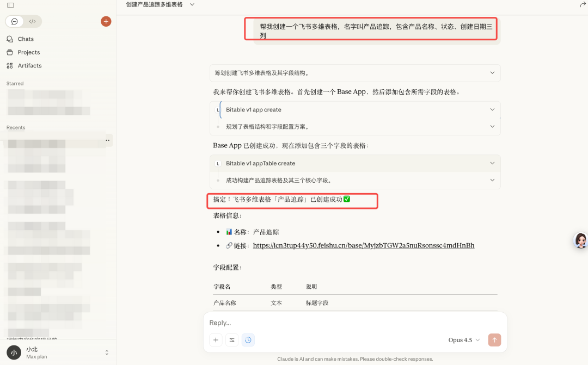Select the Starred section label

click(x=14, y=83)
